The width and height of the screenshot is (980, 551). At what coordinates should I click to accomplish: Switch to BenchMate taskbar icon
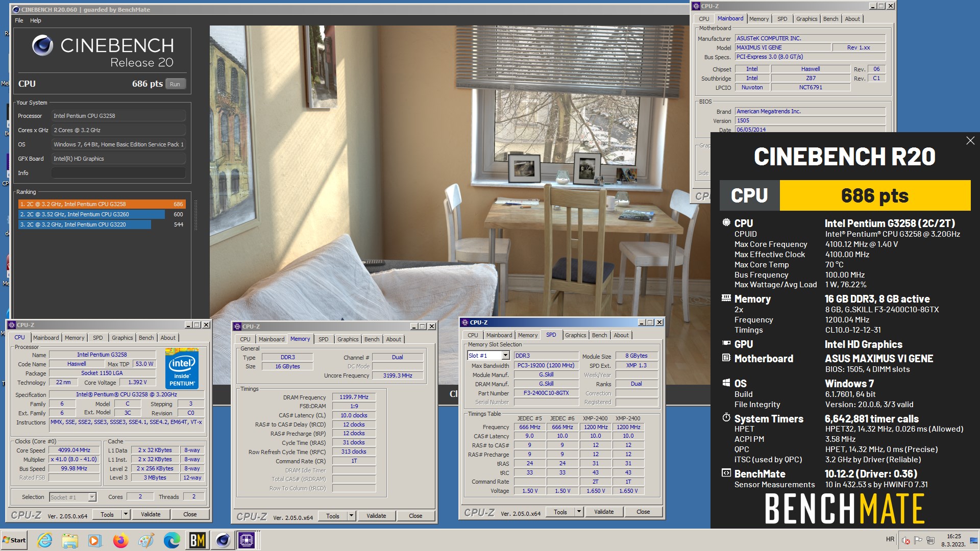click(198, 540)
